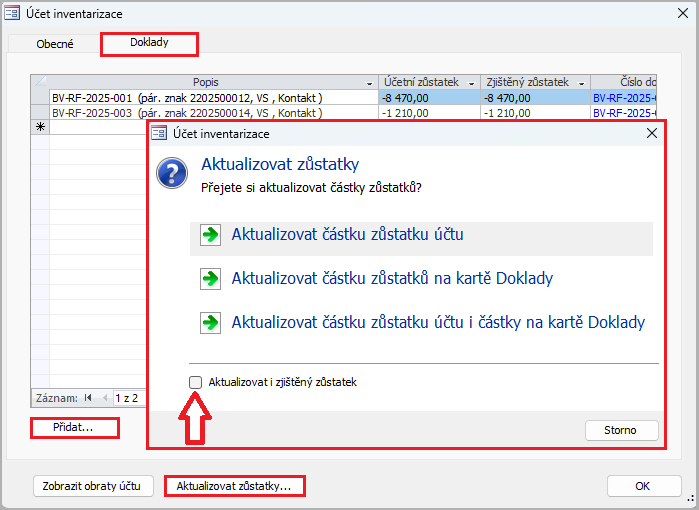The image size is (699, 510).
Task: Click green arrow for účtu i částky option
Action: tap(210, 323)
